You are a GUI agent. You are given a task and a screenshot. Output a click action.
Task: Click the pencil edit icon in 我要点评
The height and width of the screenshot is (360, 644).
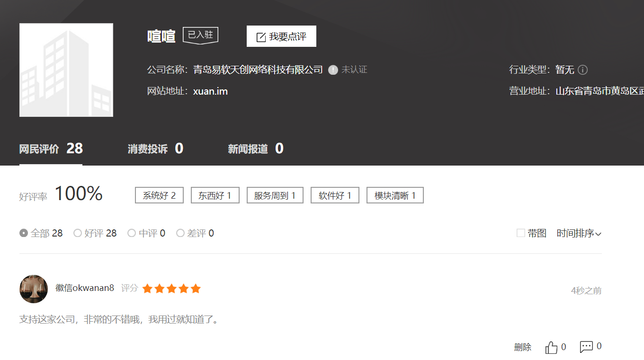click(261, 37)
